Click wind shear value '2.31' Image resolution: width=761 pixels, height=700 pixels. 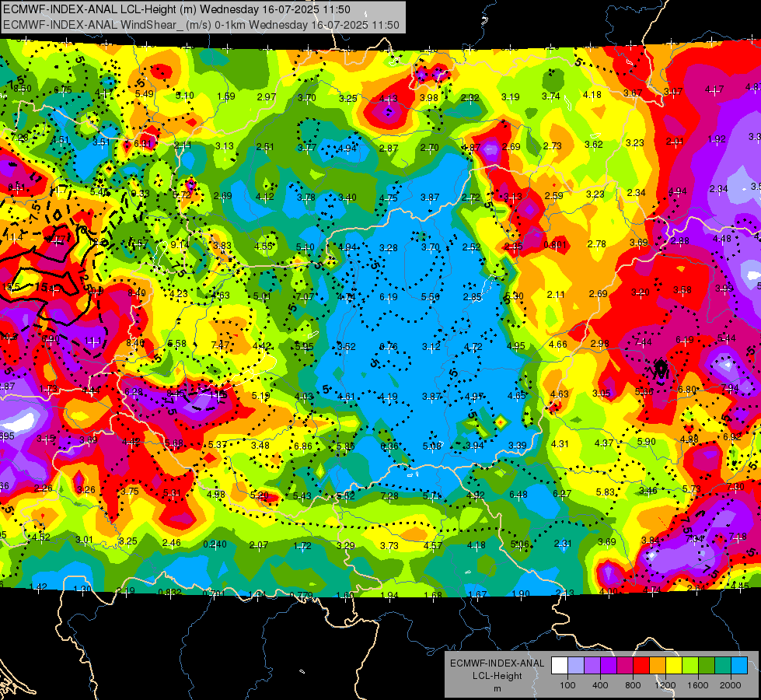pos(563,544)
